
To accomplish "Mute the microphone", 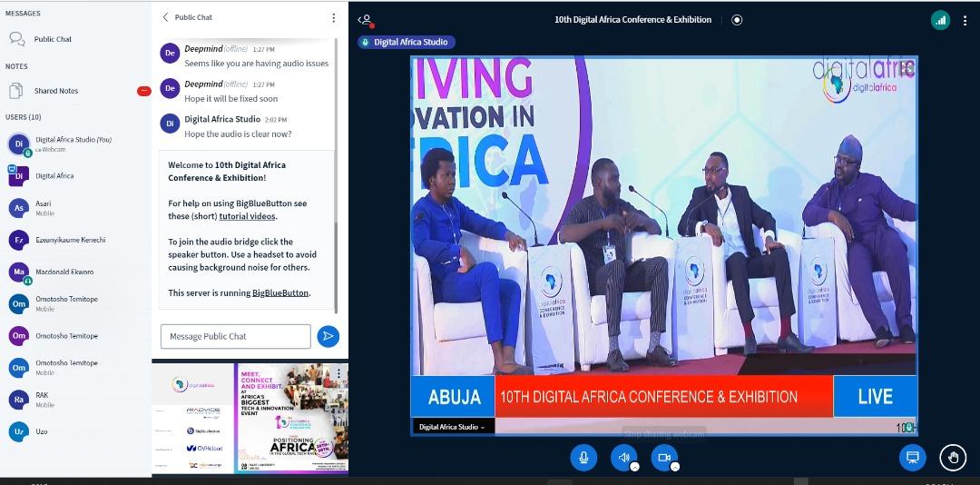I will point(583,458).
